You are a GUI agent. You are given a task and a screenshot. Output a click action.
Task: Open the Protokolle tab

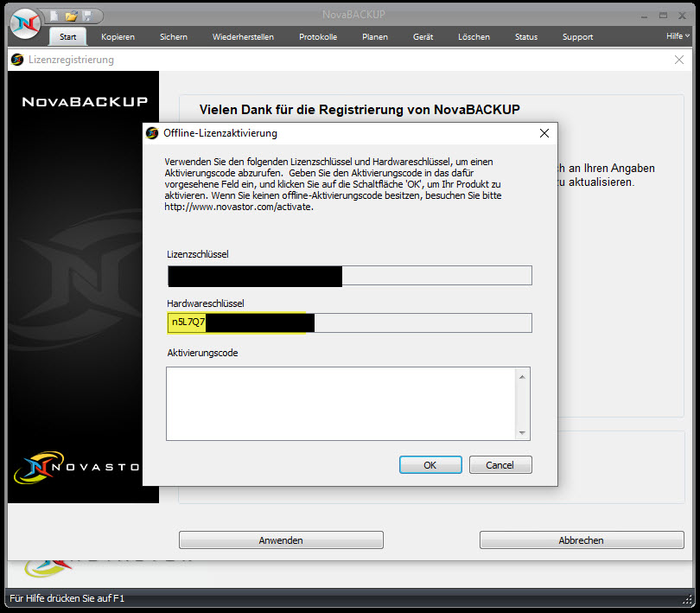coord(318,36)
